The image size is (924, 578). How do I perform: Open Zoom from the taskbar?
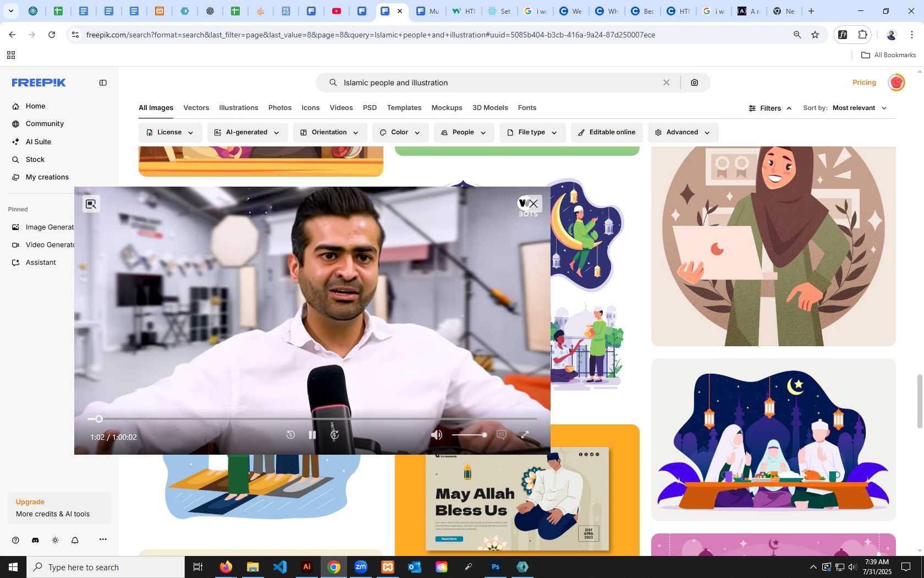pyautogui.click(x=361, y=567)
